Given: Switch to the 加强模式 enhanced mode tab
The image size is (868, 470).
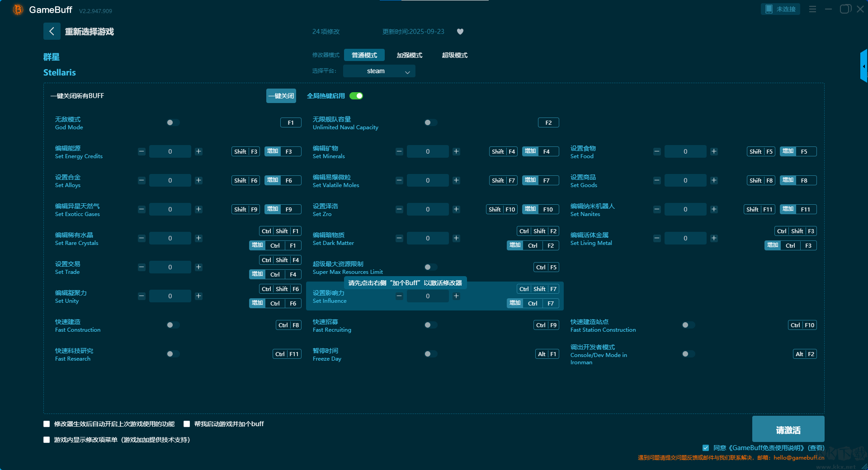Looking at the screenshot, I should [409, 55].
